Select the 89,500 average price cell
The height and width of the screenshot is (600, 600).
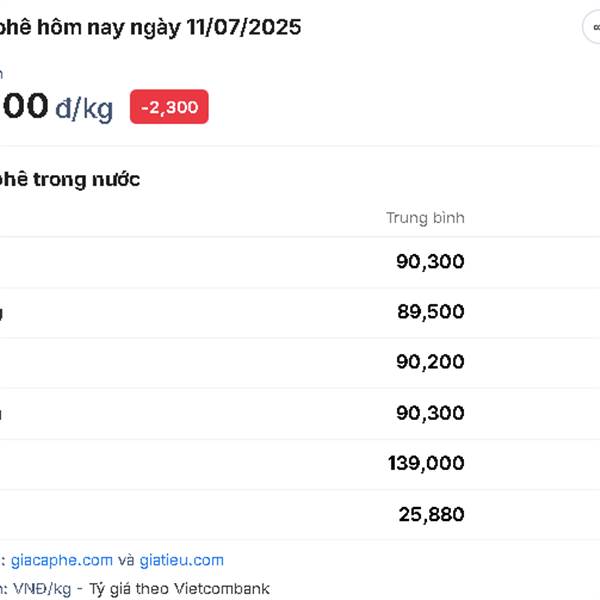pyautogui.click(x=430, y=311)
